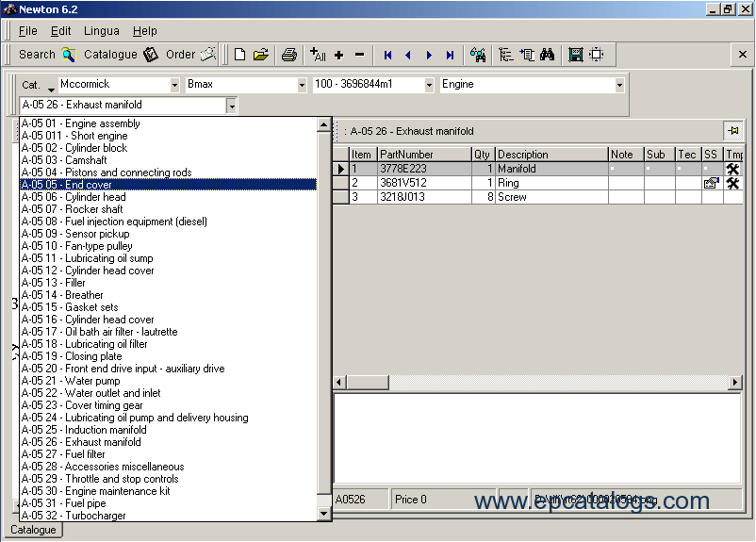Click the Item column header
Image resolution: width=756 pixels, height=542 pixels.
363,155
